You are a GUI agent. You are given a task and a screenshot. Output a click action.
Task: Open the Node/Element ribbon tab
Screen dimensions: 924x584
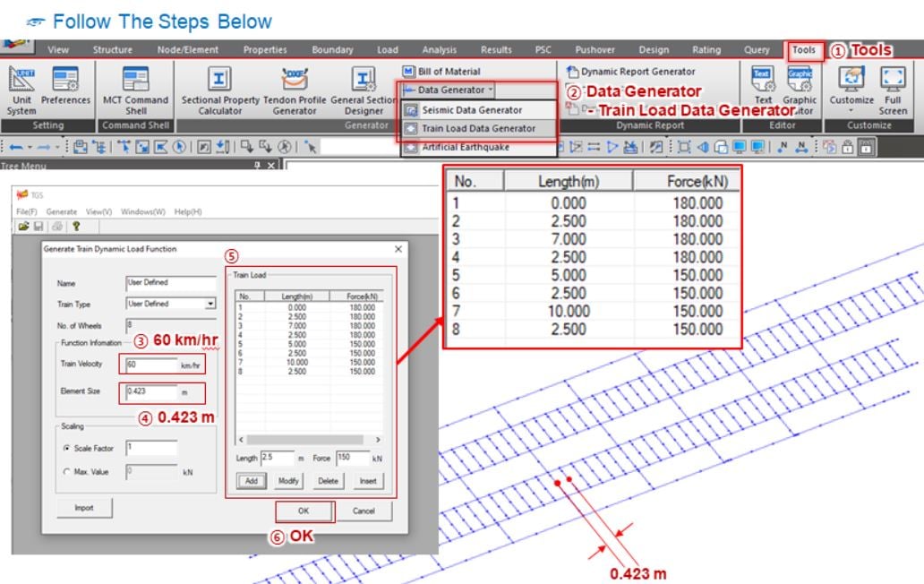point(187,50)
